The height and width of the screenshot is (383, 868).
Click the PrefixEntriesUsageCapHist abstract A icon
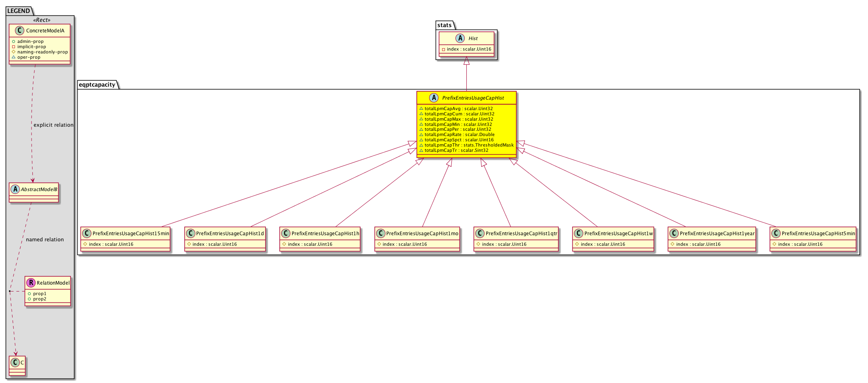click(434, 98)
